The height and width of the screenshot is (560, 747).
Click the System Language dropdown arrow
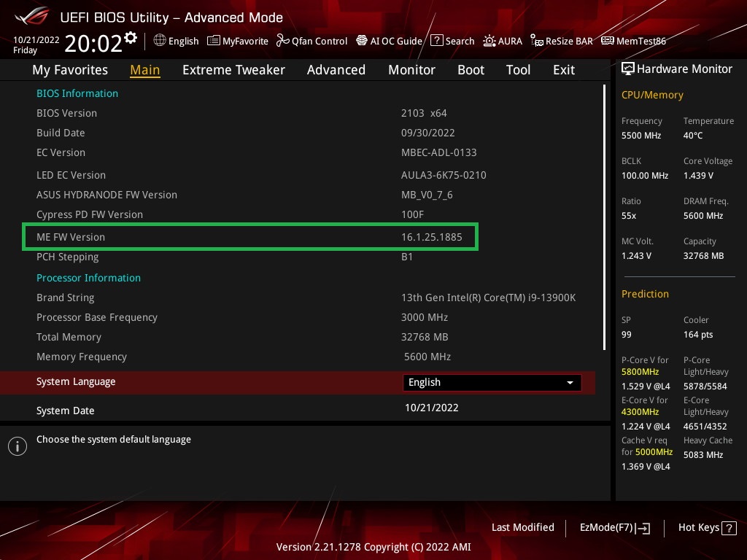[x=570, y=383]
